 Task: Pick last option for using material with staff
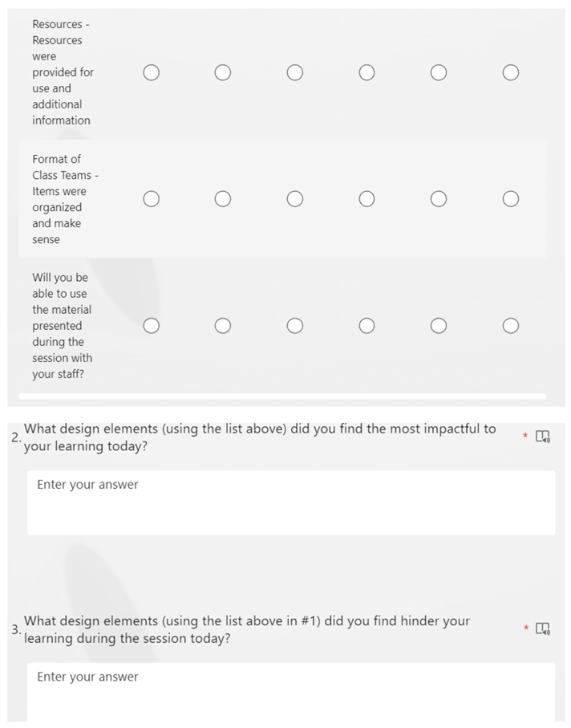pyautogui.click(x=511, y=326)
